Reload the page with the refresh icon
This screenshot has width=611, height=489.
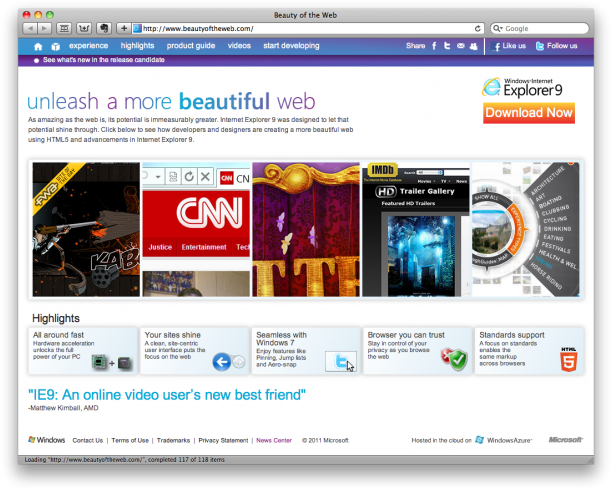point(478,29)
